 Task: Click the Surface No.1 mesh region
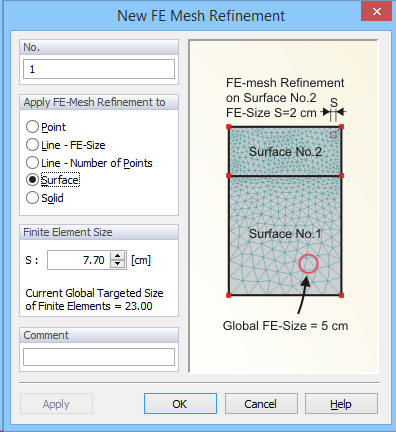[285, 235]
